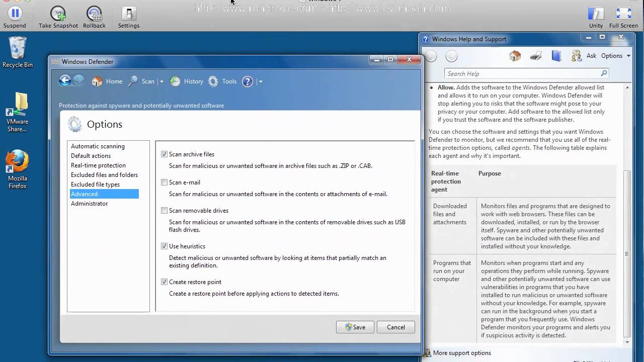Click the Rollback icon

click(x=94, y=14)
